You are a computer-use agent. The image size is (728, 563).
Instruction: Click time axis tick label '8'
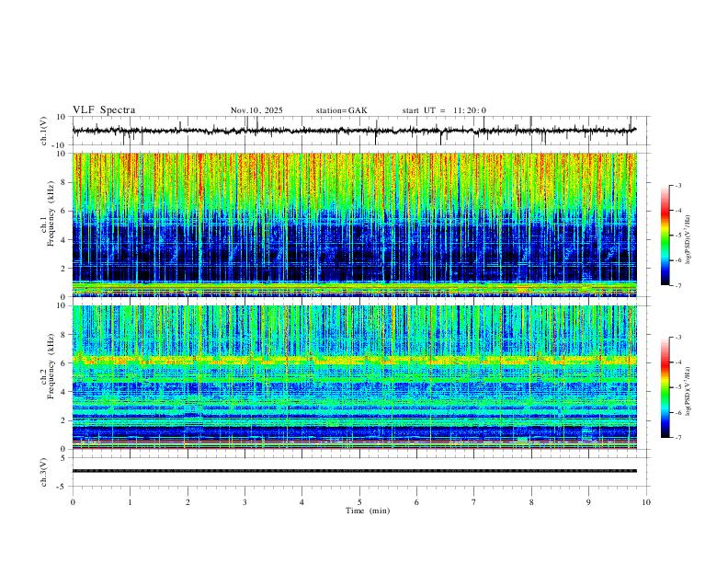coord(531,502)
